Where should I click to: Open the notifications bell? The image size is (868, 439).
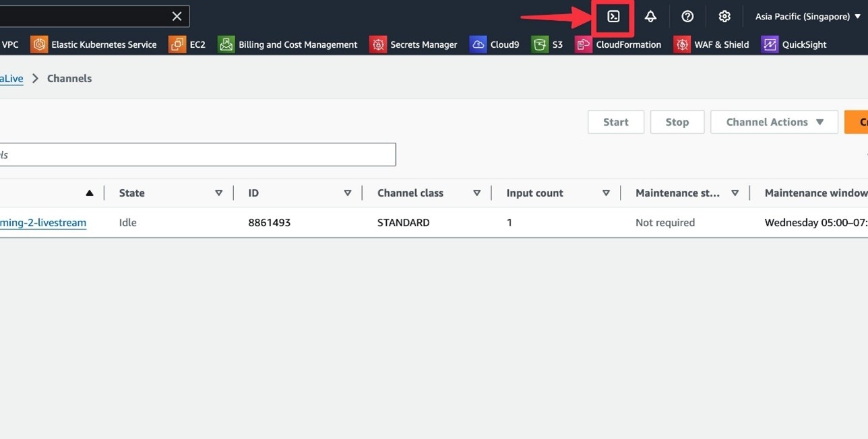[650, 17]
